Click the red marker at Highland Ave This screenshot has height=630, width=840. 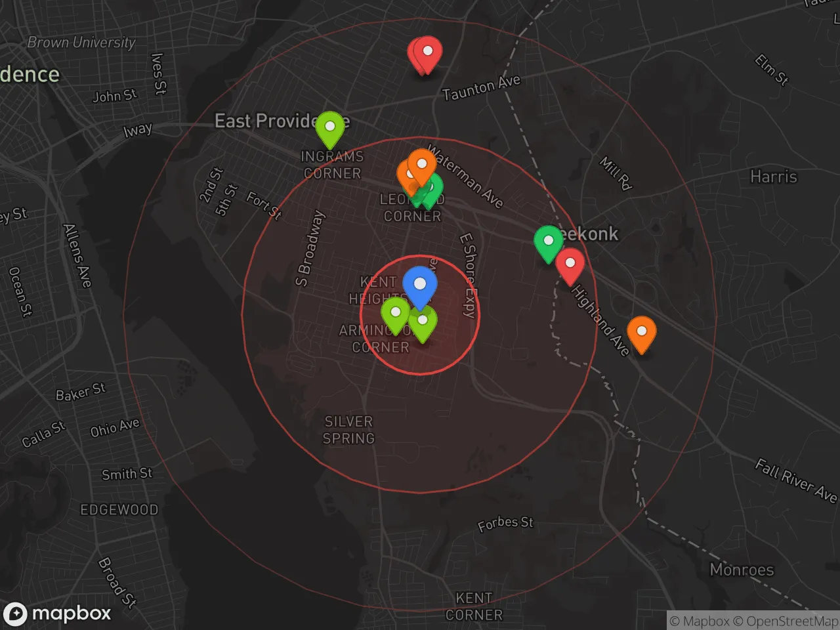(x=570, y=264)
